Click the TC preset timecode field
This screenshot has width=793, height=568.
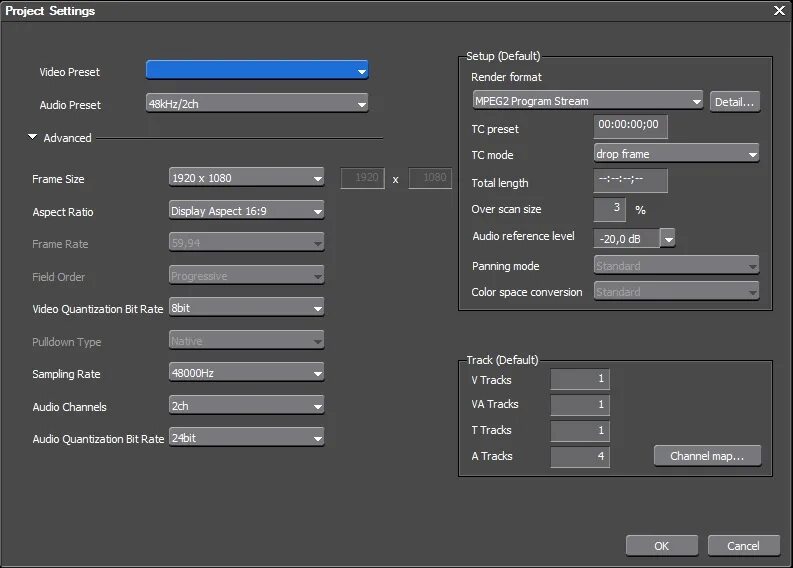coord(630,126)
